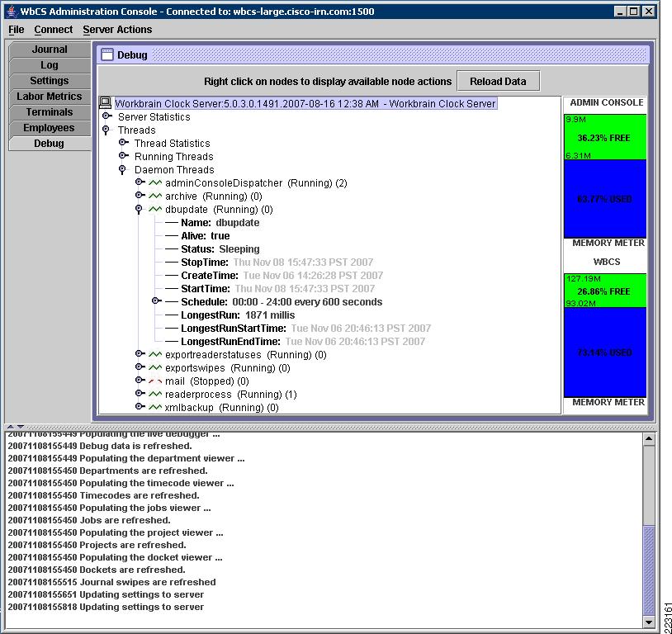The width and height of the screenshot is (672, 634).
Task: Expand the mail thread node
Action: (140, 381)
